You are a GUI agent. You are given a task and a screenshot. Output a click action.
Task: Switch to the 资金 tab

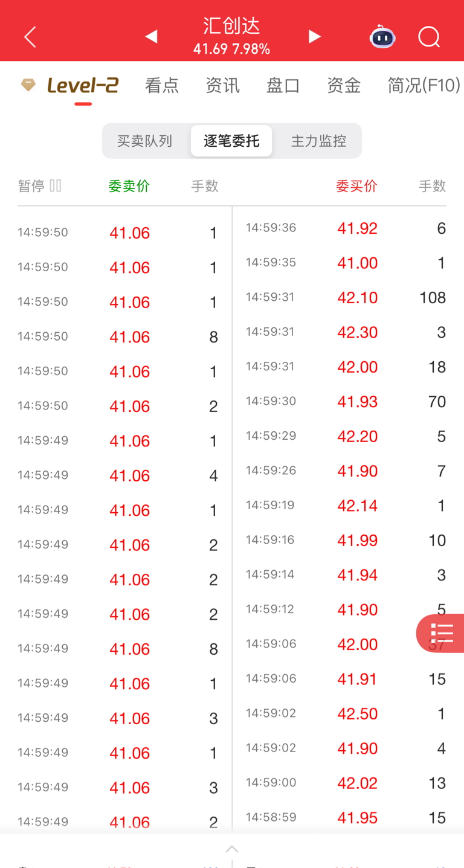tap(344, 86)
